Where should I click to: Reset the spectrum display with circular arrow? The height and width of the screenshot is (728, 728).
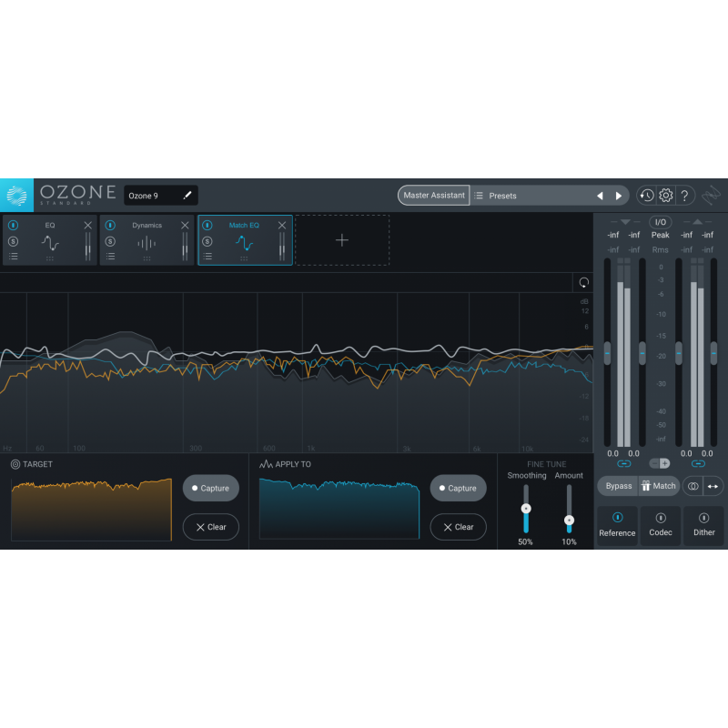coord(583,282)
